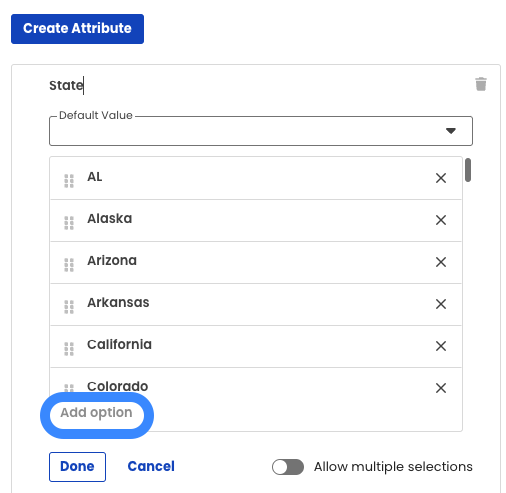Click the Create Attribute button

pos(77,29)
